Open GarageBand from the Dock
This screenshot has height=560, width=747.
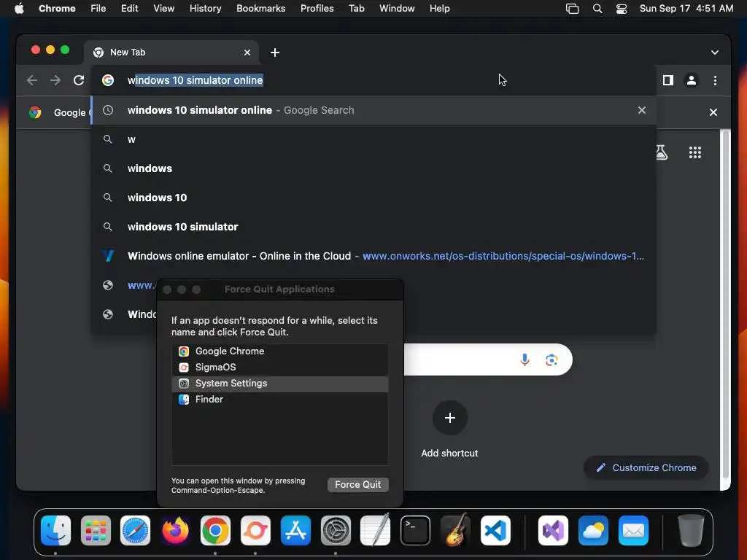coord(456,530)
